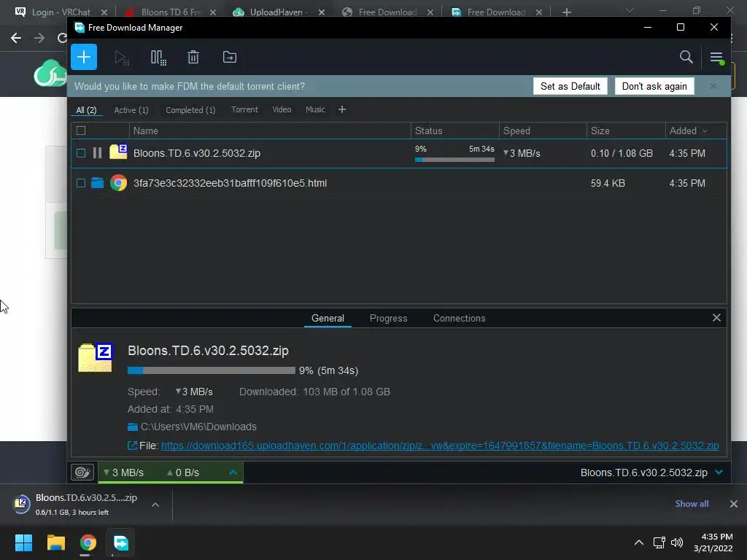Screen dimensions: 747x560
Task: Dismiss the default torrent client banner
Action: [713, 86]
